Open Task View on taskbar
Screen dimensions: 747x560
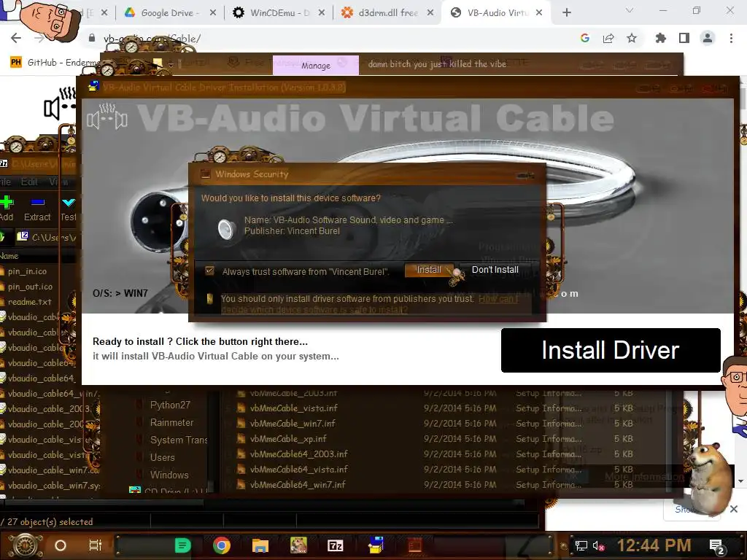click(x=96, y=545)
